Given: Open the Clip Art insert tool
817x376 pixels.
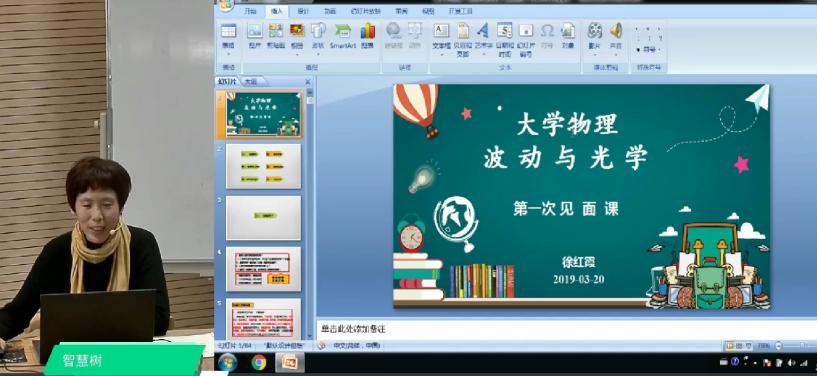Looking at the screenshot, I should click(276, 36).
